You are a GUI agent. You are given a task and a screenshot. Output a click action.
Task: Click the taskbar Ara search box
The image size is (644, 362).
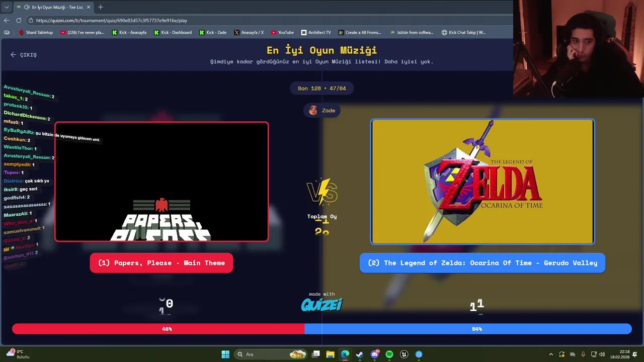pos(272,354)
